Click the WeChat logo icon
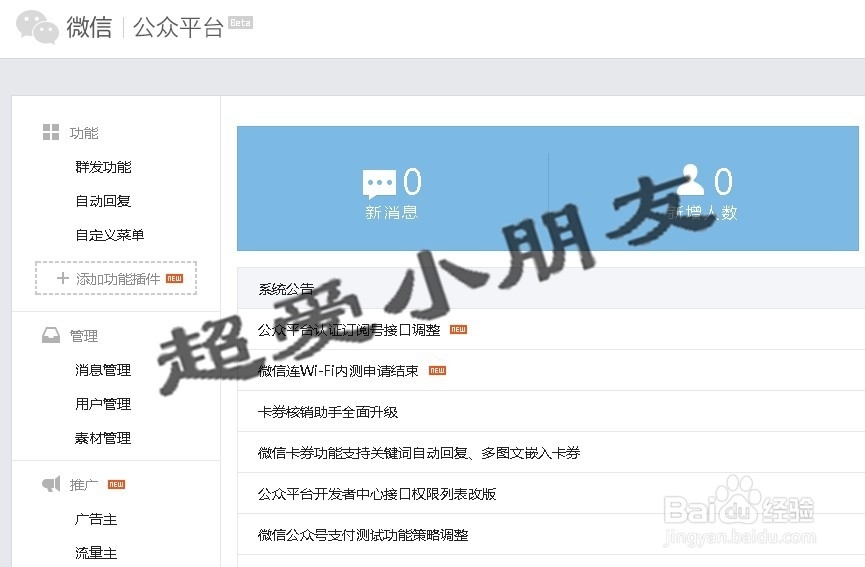The image size is (865, 567). [x=37, y=26]
